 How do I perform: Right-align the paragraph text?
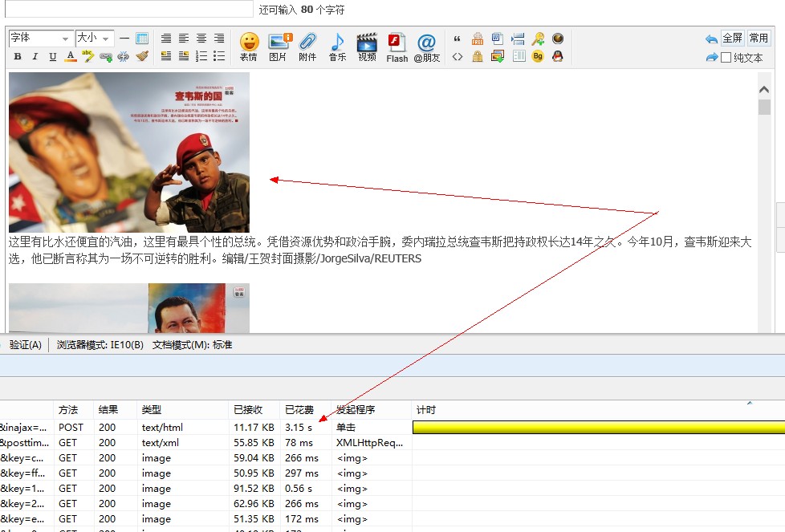tap(219, 38)
